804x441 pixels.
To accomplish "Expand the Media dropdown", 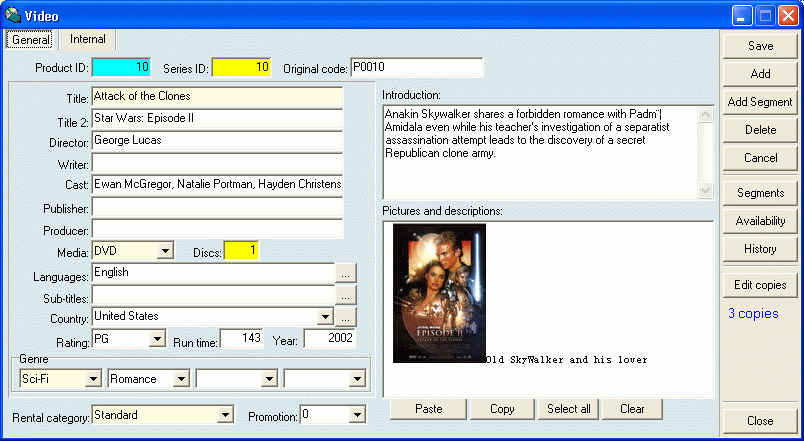I will (165, 251).
